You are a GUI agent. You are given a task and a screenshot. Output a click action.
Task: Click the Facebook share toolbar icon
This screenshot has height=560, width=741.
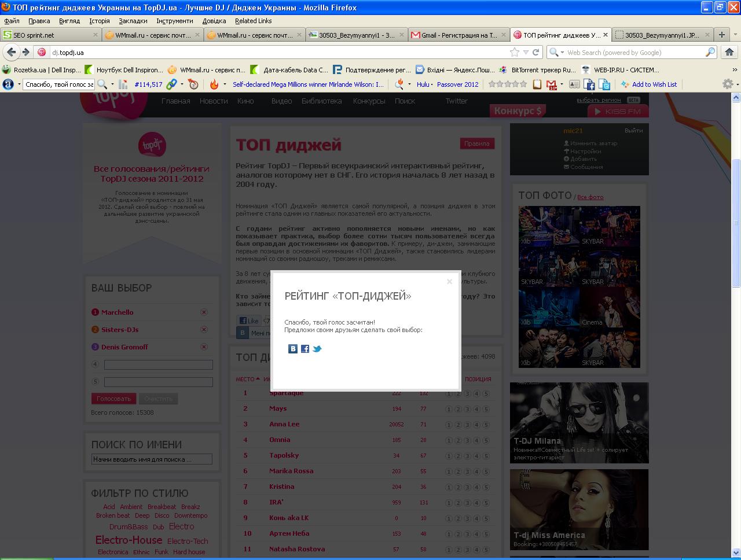[x=589, y=84]
